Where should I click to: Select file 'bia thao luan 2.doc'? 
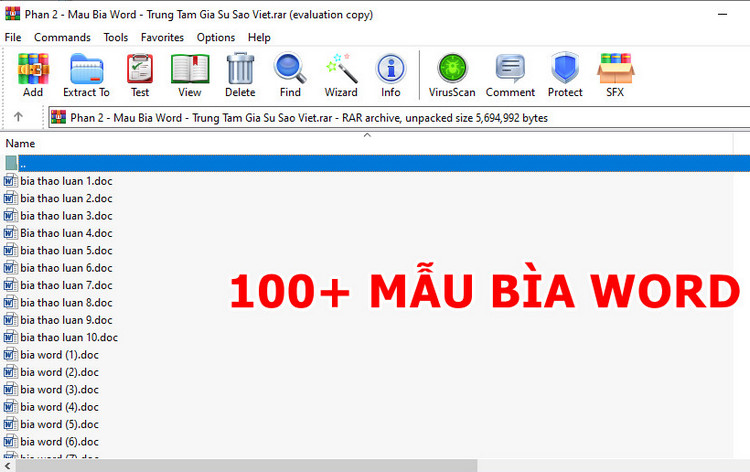(58, 198)
